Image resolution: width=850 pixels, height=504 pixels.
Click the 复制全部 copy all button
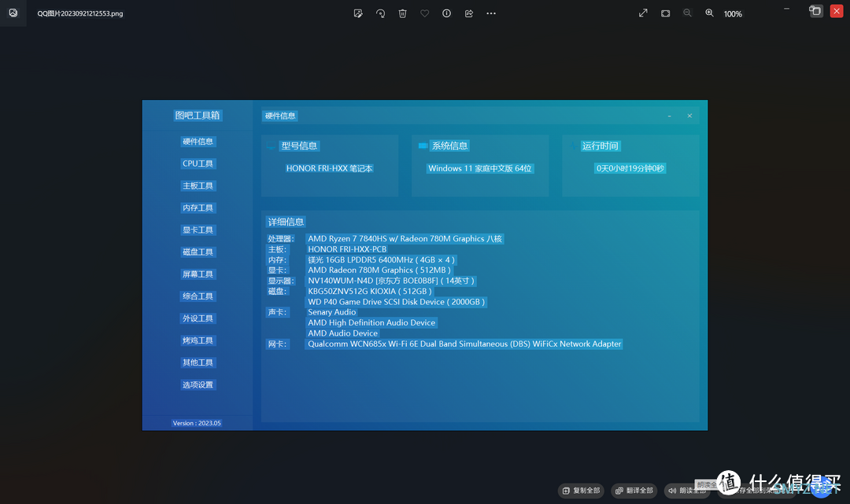tap(582, 491)
